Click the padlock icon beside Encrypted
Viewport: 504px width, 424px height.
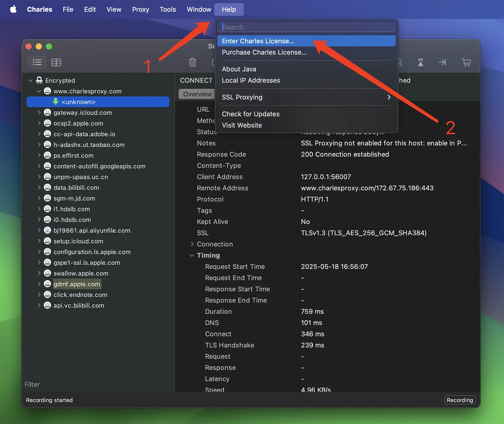pyautogui.click(x=39, y=80)
